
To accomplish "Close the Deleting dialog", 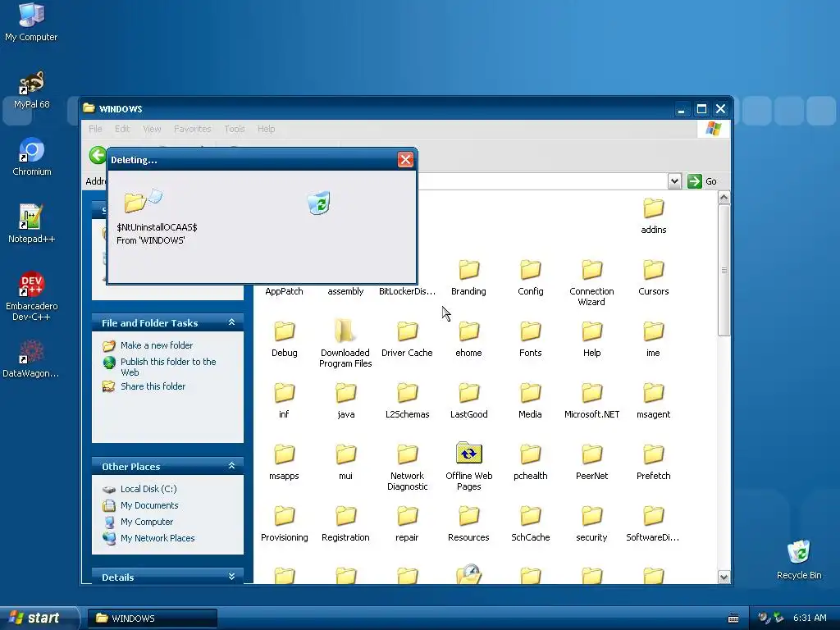I will click(405, 160).
